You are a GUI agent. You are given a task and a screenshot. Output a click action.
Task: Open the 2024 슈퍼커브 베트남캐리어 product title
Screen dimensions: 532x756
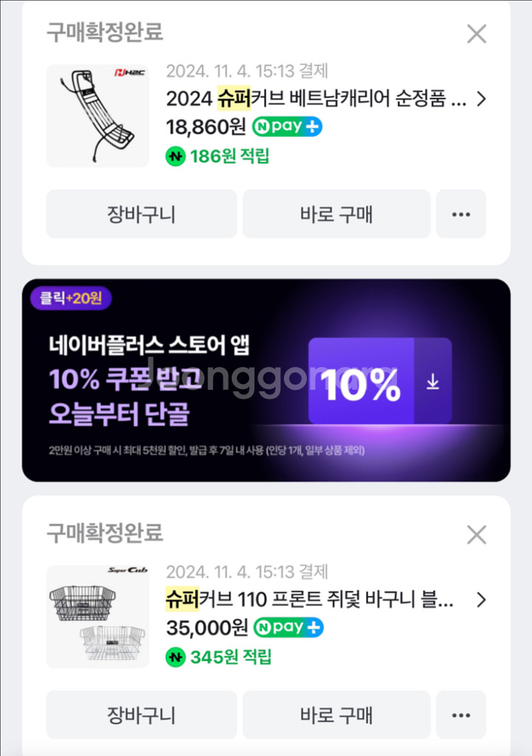click(x=316, y=99)
